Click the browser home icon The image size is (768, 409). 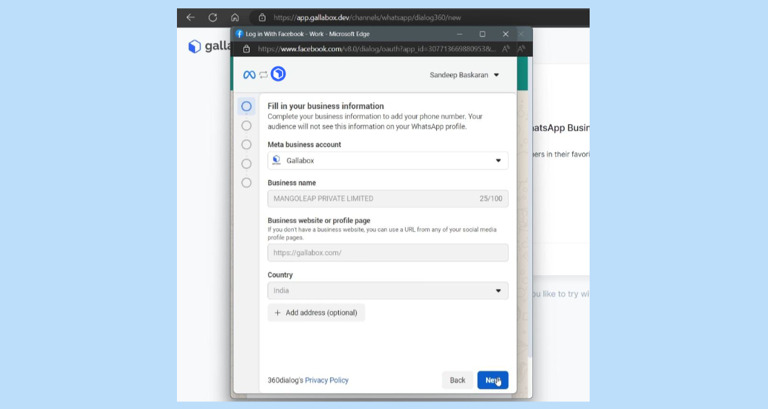235,17
